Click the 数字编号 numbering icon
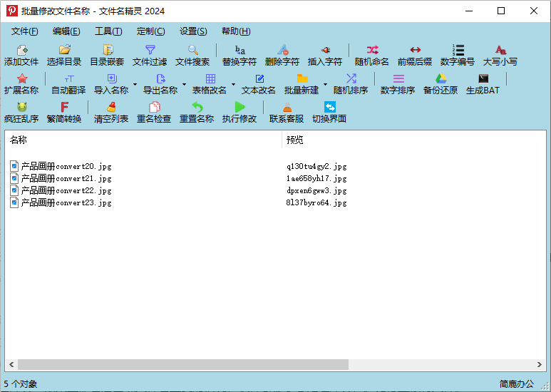The width and height of the screenshot is (551, 392). coord(458,55)
